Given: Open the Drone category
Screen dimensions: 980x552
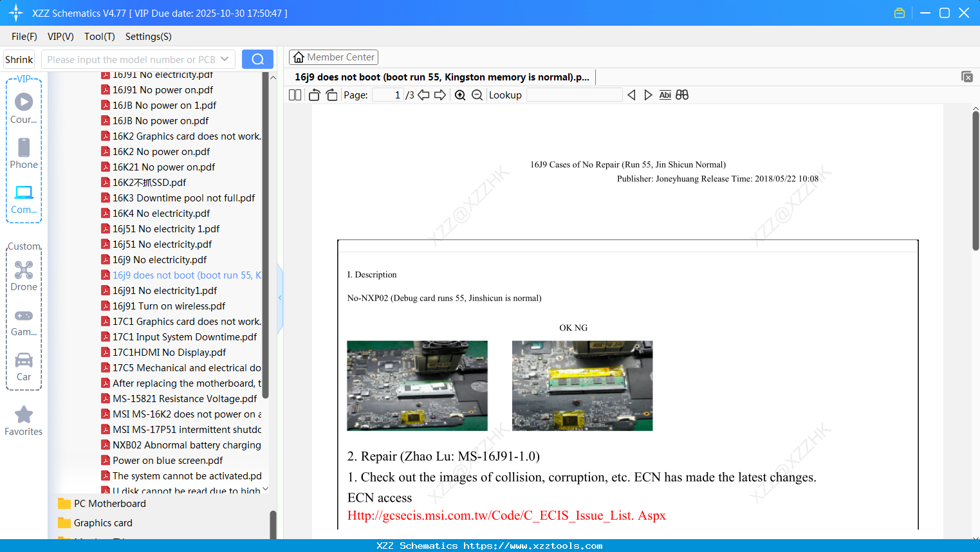Looking at the screenshot, I should [24, 276].
